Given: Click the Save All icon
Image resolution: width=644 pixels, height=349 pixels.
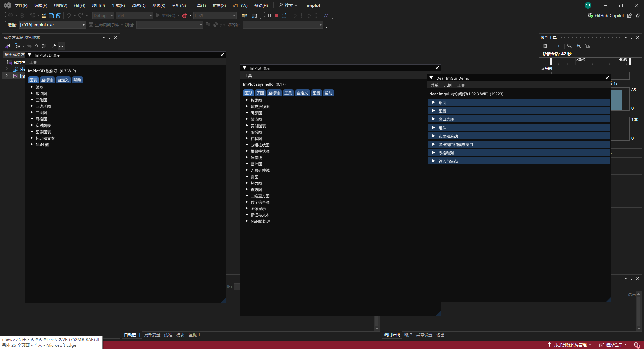Looking at the screenshot, I should click(59, 16).
